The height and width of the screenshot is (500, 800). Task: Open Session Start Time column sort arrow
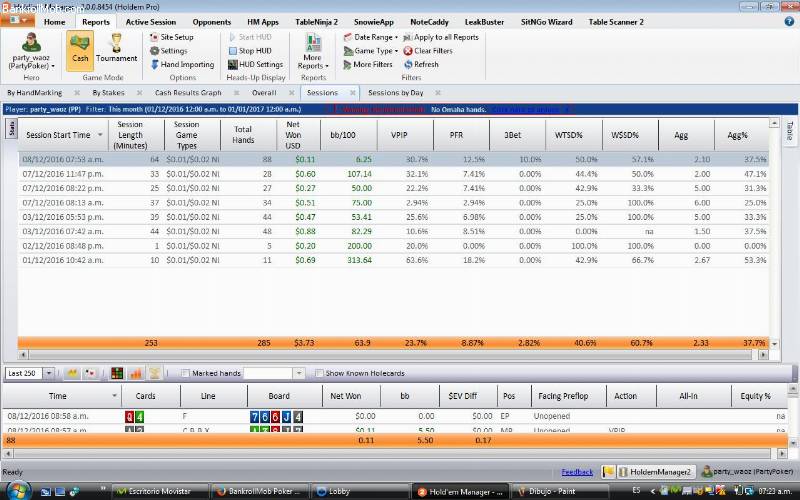pyautogui.click(x=100, y=135)
